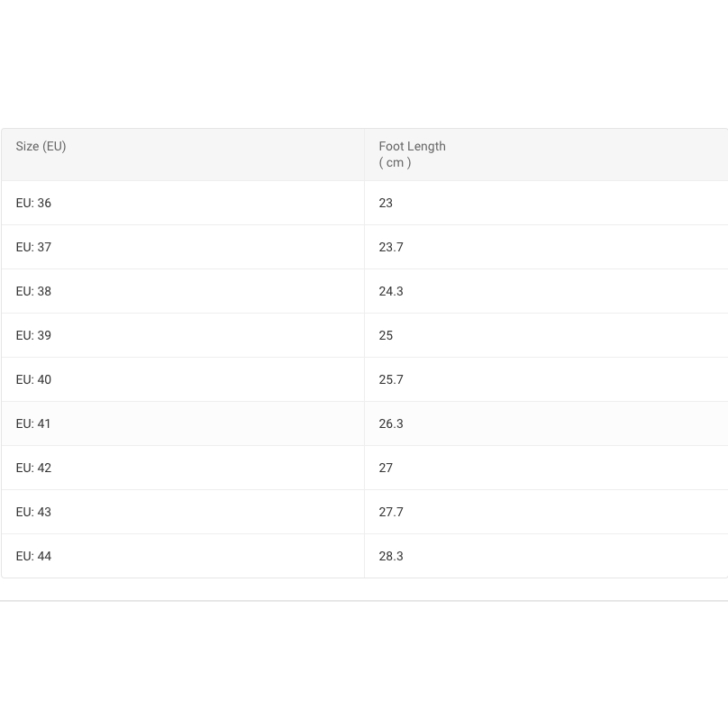Select the EU: 40 size cell

click(x=34, y=379)
